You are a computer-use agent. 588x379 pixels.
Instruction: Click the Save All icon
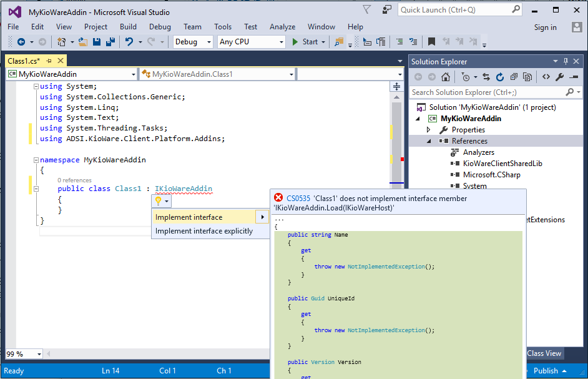pyautogui.click(x=110, y=42)
